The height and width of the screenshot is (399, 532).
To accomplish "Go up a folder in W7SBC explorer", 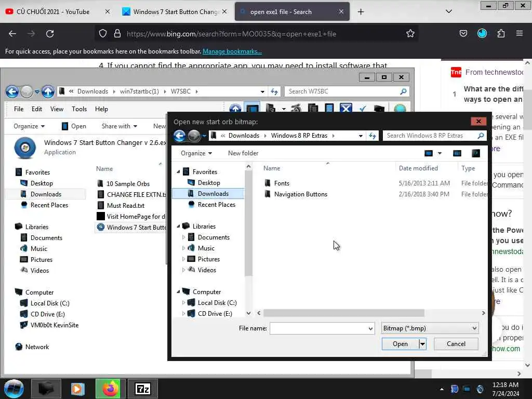I will click(x=48, y=91).
